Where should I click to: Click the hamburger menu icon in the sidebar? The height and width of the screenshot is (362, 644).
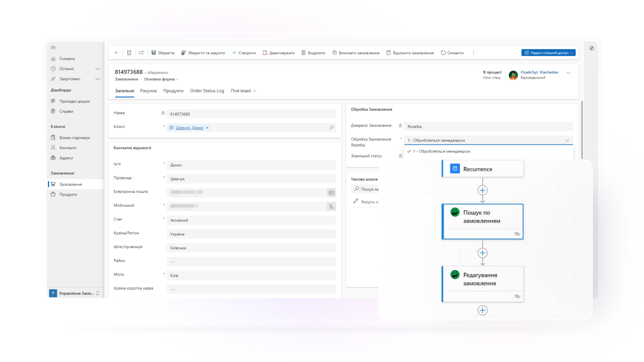pos(53,48)
